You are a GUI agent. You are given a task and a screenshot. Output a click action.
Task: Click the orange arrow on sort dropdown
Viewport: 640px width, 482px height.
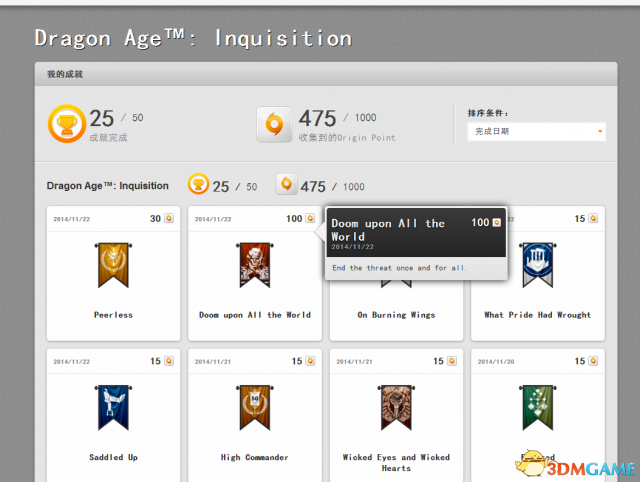[x=600, y=131]
